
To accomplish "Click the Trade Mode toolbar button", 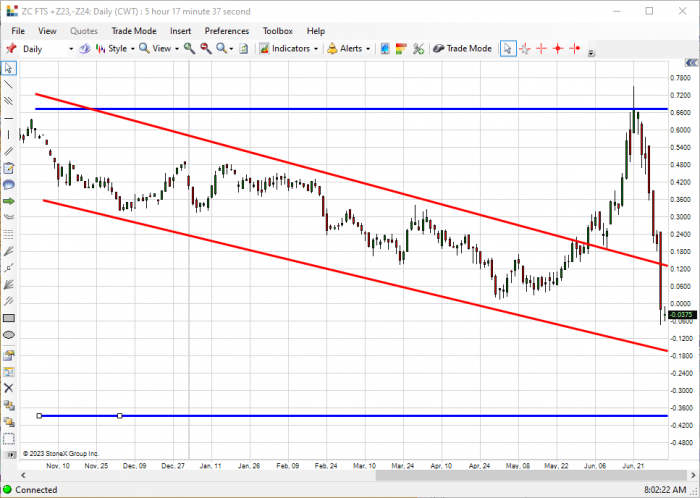I will (462, 49).
